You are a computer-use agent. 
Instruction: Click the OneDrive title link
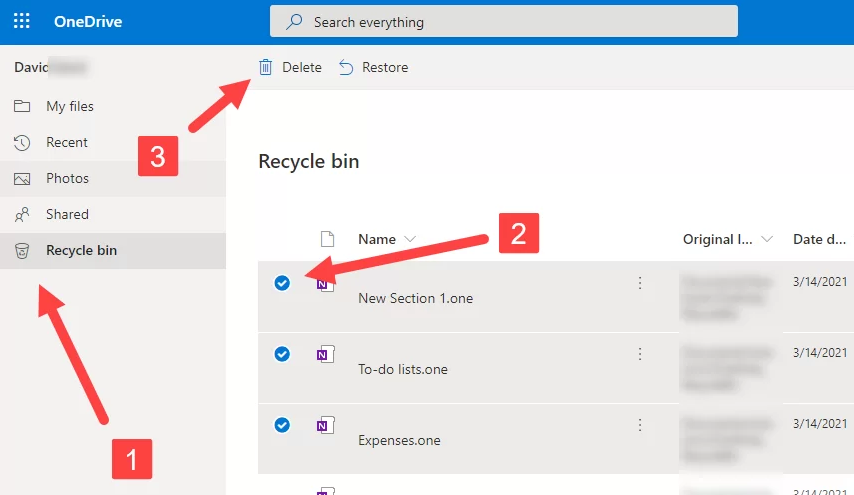click(88, 21)
